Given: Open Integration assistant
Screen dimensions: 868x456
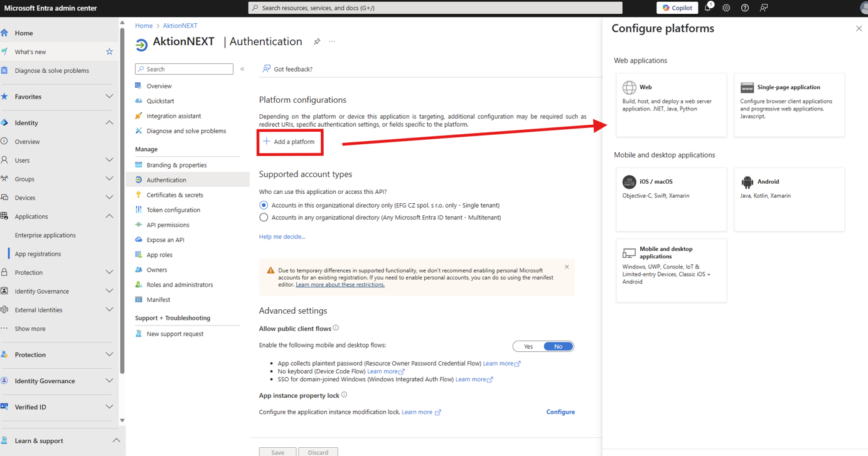Looking at the screenshot, I should pyautogui.click(x=174, y=116).
